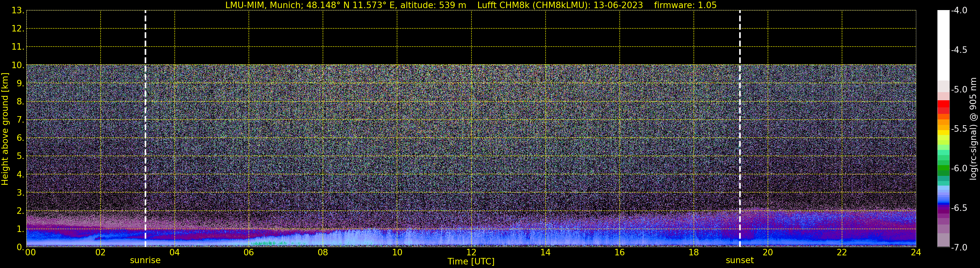Click the white top section of the colorbar
This screenshot has width=980, height=268.
click(x=944, y=45)
